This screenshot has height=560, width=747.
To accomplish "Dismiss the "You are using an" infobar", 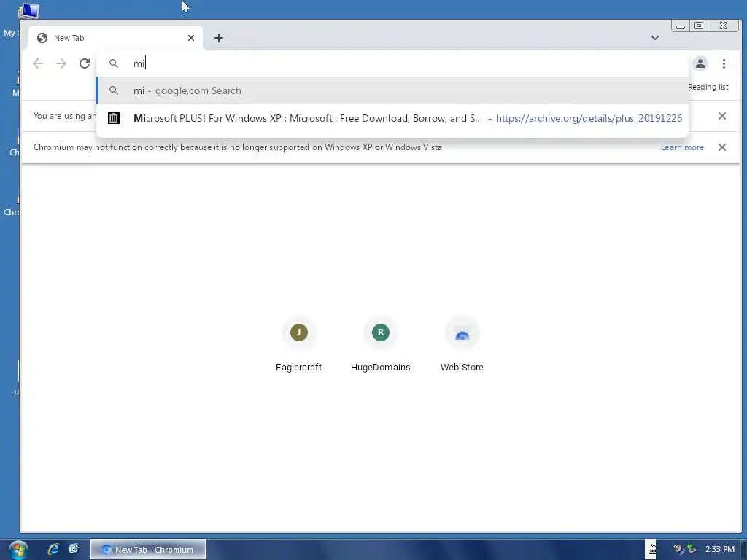I will tap(721, 116).
